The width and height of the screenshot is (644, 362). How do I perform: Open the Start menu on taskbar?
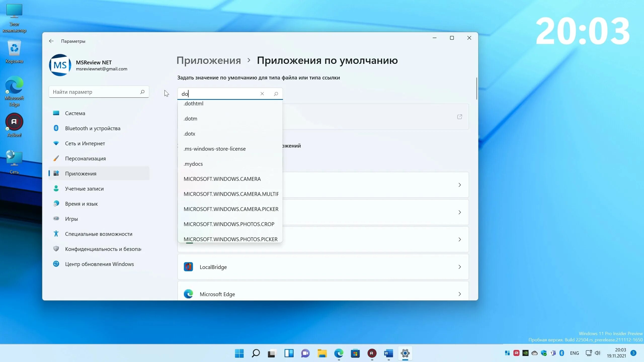[239, 353]
